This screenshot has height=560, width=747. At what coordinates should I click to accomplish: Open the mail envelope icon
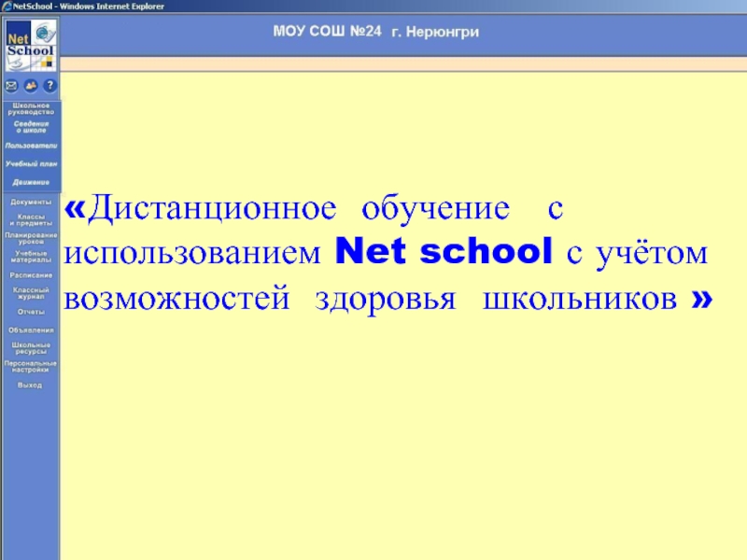coord(11,86)
